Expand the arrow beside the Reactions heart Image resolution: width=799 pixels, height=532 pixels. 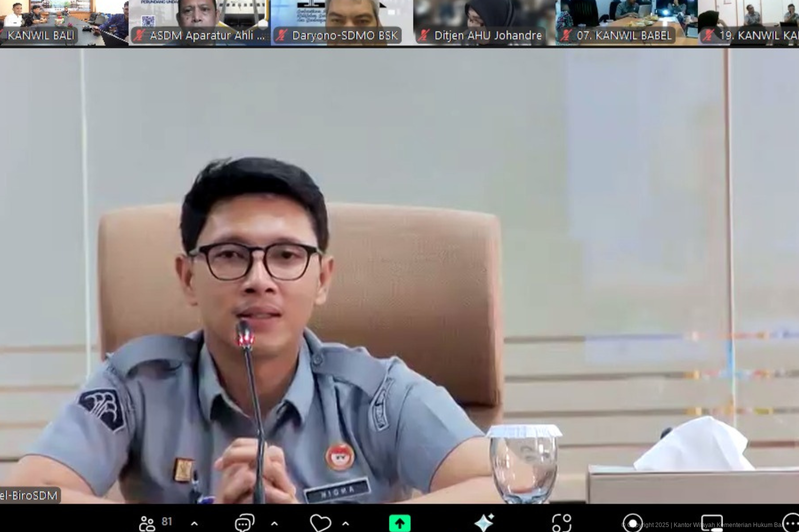(346, 524)
